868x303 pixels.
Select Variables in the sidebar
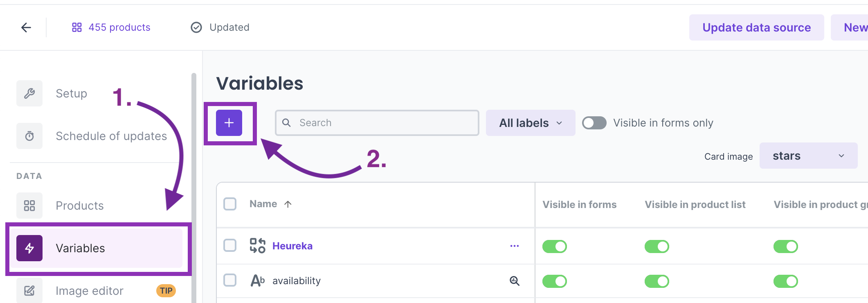point(80,248)
